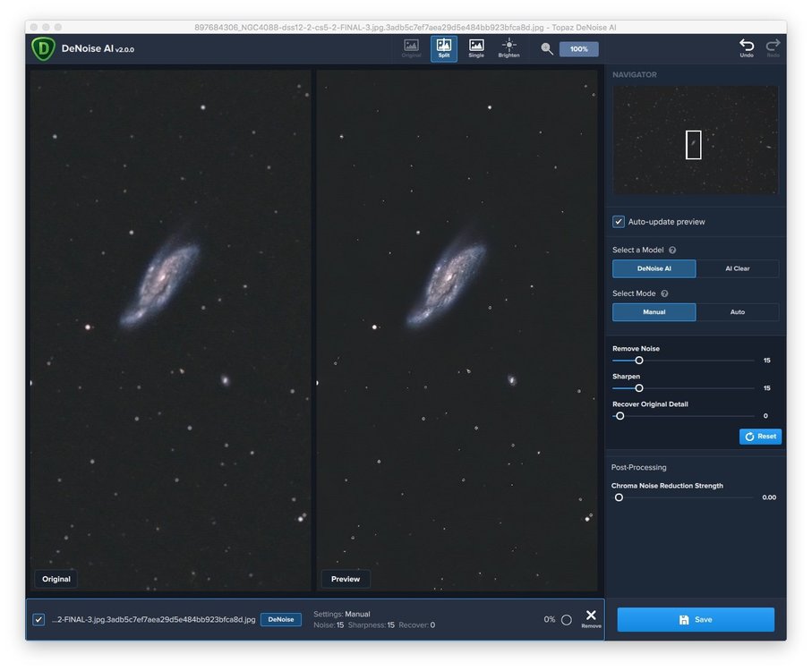Viewport: 812px width, 671px height.
Task: Click the magnifier zoom icon
Action: pyautogui.click(x=547, y=48)
